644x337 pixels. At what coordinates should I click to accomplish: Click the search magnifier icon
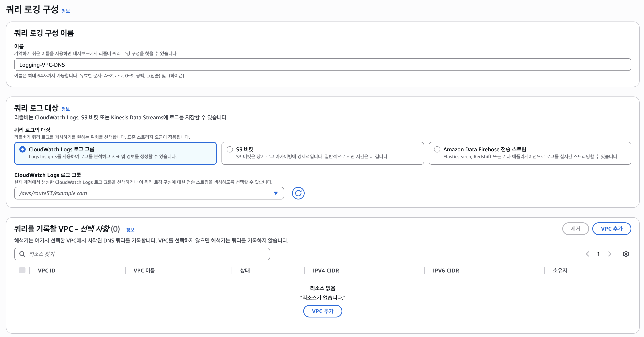point(22,254)
